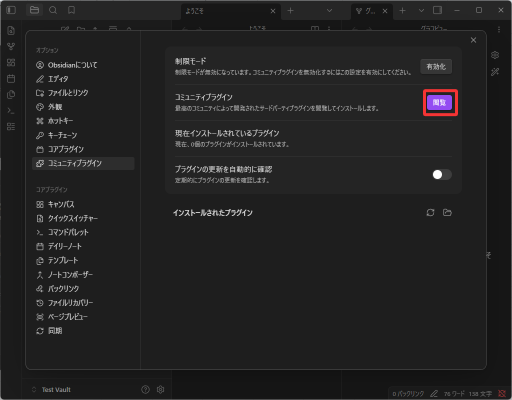The height and width of the screenshot is (400, 512).
Task: Expand the tab list dropdown chevron
Action: pos(329,11)
